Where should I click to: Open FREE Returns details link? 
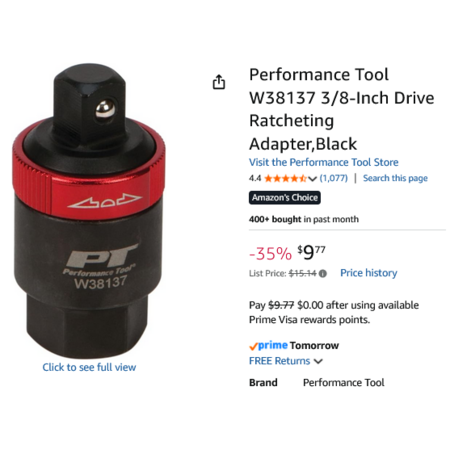pyautogui.click(x=279, y=361)
